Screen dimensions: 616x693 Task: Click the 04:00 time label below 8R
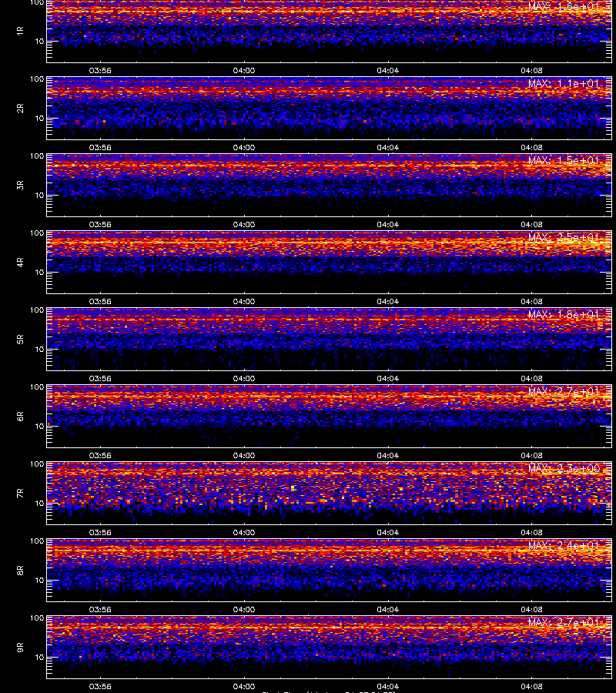(x=244, y=610)
